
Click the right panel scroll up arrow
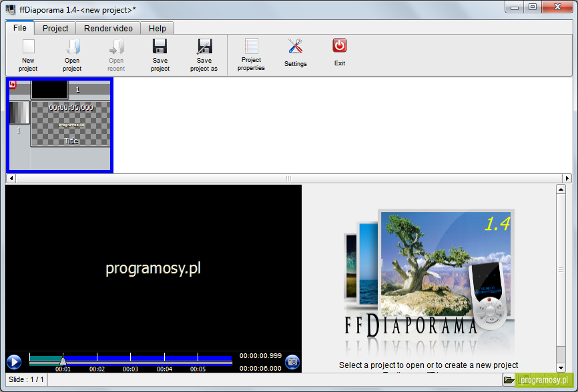561,189
